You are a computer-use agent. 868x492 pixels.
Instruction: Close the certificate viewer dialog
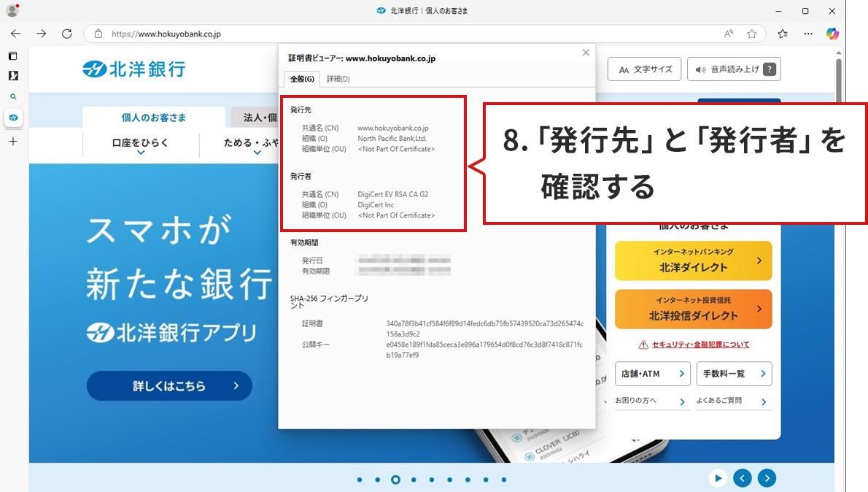586,53
